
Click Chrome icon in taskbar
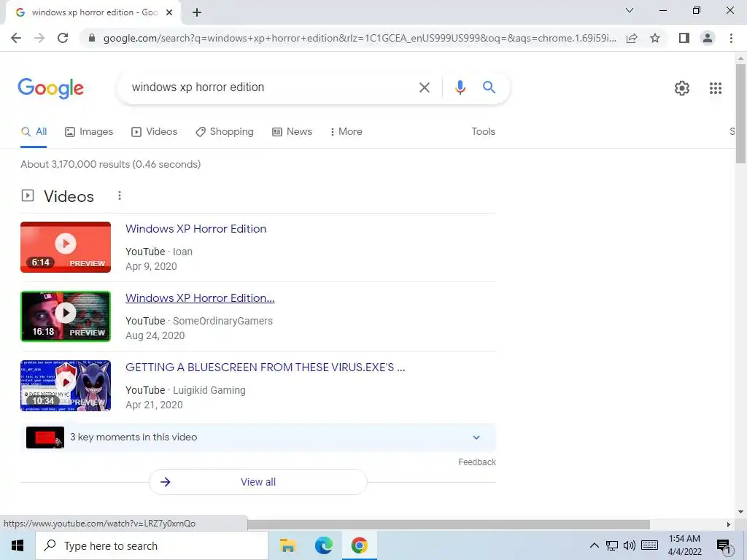tap(359, 545)
